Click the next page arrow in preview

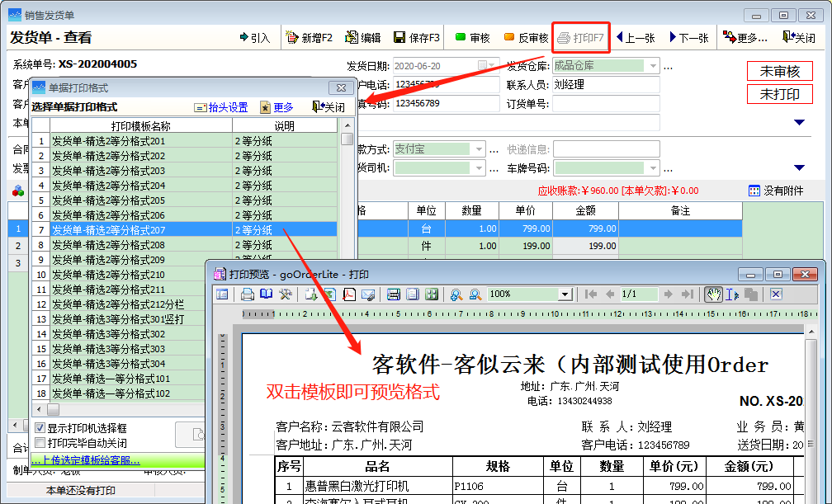coord(669,294)
